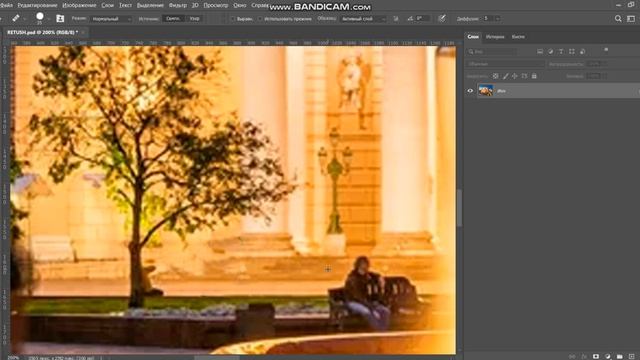Create new adjustment layer icon
This screenshot has width=640, height=360.
[607, 356]
